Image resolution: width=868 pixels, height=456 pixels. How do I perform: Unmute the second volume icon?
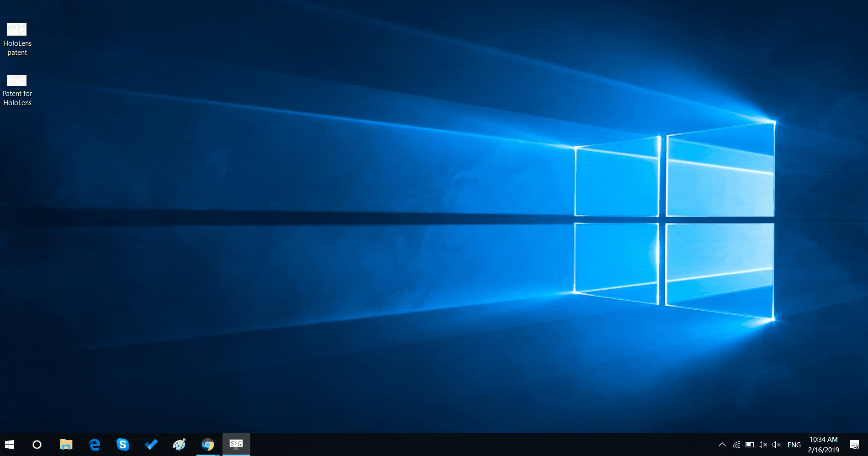click(x=777, y=445)
